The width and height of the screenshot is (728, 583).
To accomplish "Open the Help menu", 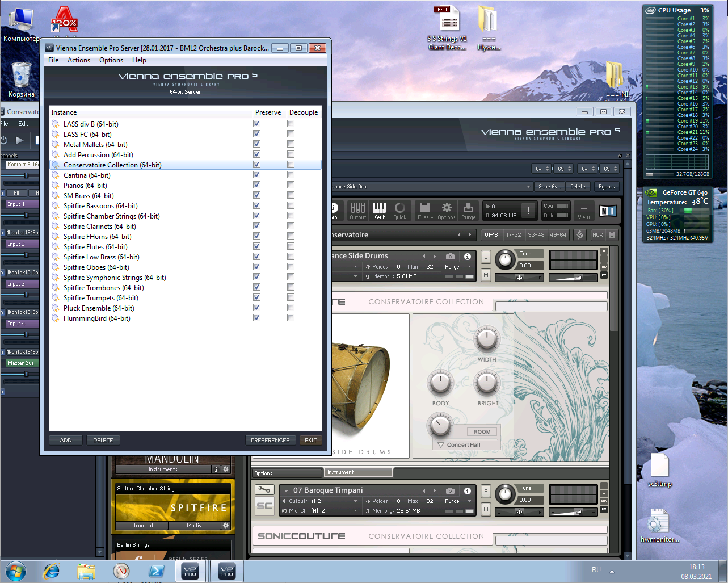I will 139,60.
